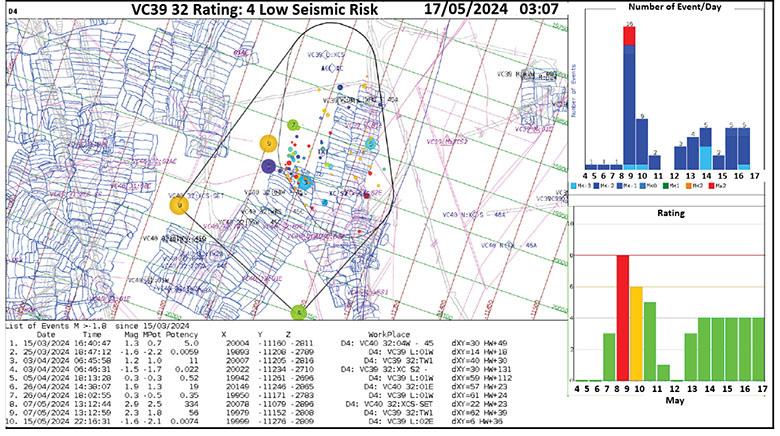This screenshot has height=436, width=780.
Task: Click the light blue segment of the 14 May bar
Action: coord(705,158)
